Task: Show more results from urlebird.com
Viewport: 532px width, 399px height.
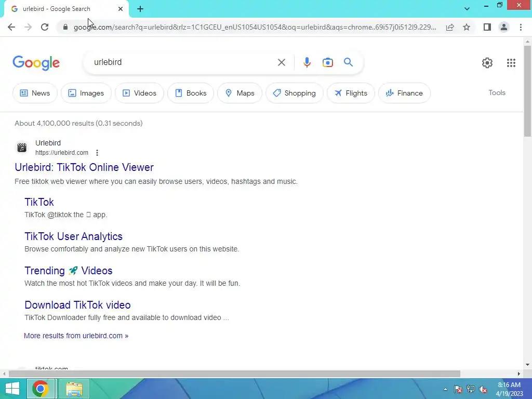Action: point(76,336)
